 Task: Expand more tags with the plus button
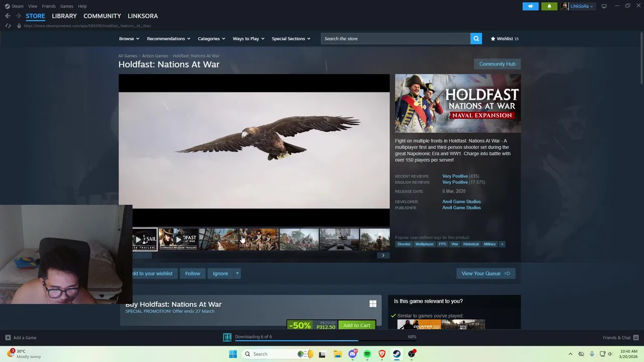pos(502,244)
